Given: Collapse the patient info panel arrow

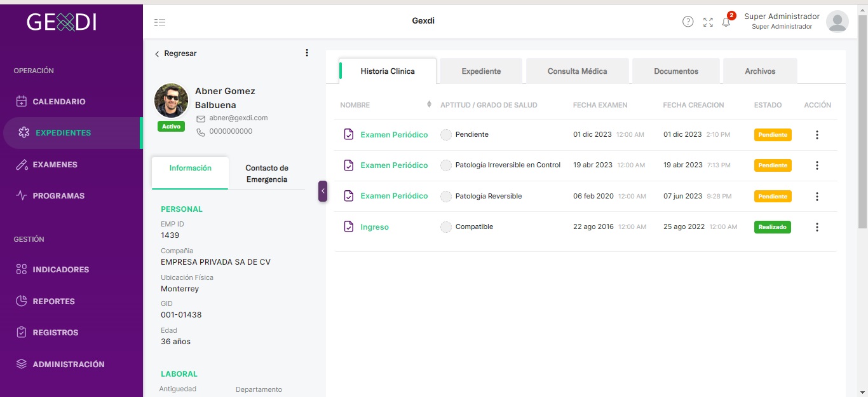Looking at the screenshot, I should [323, 191].
